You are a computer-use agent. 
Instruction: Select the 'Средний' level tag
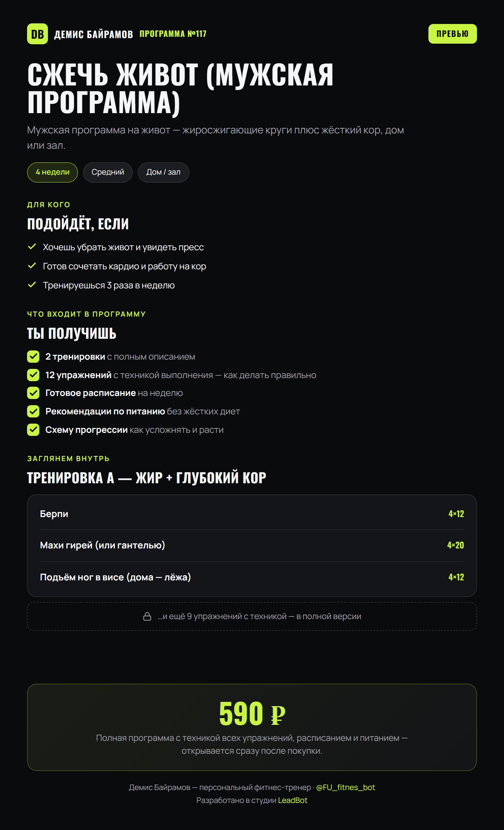(x=108, y=172)
